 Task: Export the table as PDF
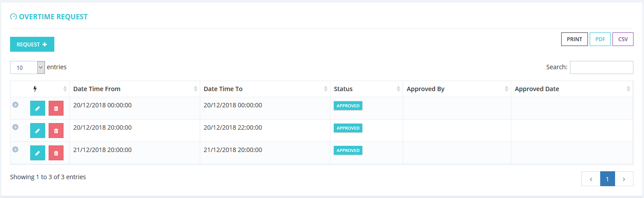(600, 39)
